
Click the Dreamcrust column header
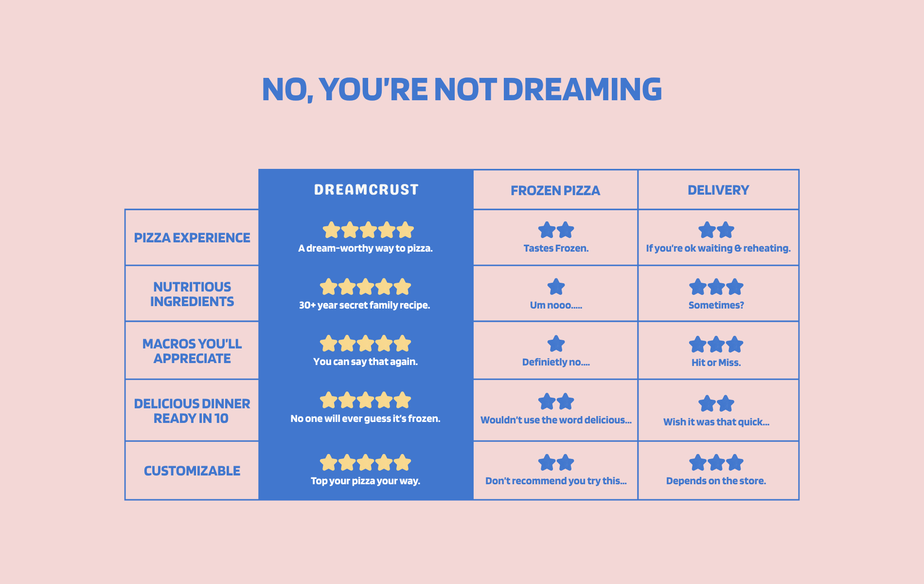(366, 190)
